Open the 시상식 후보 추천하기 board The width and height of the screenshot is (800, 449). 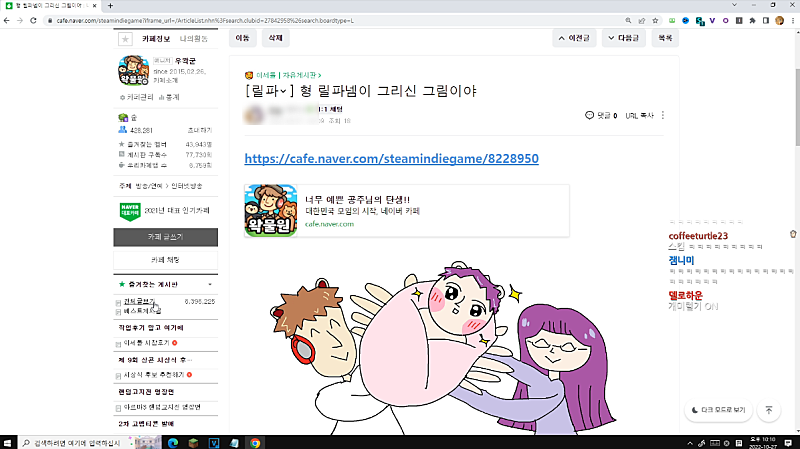point(154,375)
